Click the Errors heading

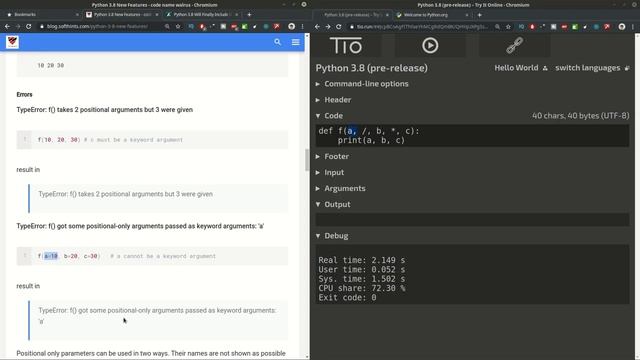tap(24, 94)
